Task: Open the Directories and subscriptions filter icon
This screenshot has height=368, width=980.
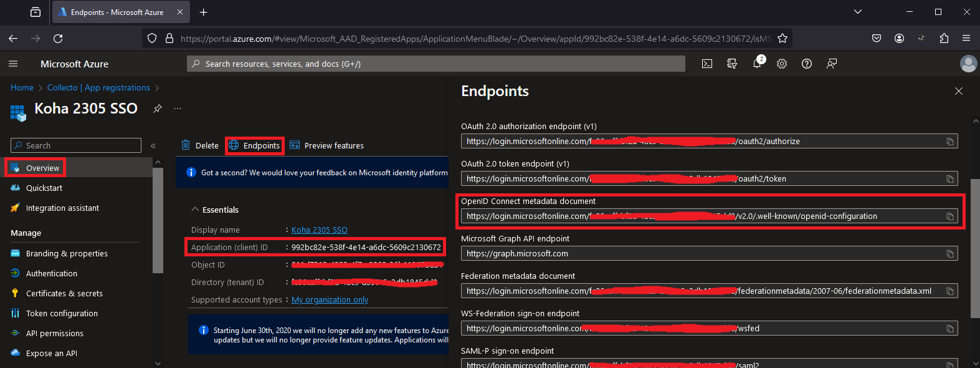Action: (x=732, y=64)
